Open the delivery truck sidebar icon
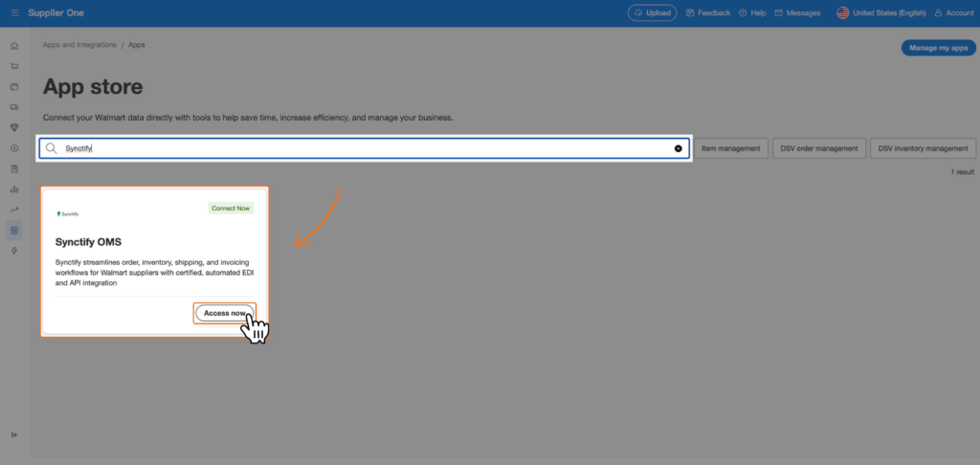980x465 pixels. coord(14,107)
